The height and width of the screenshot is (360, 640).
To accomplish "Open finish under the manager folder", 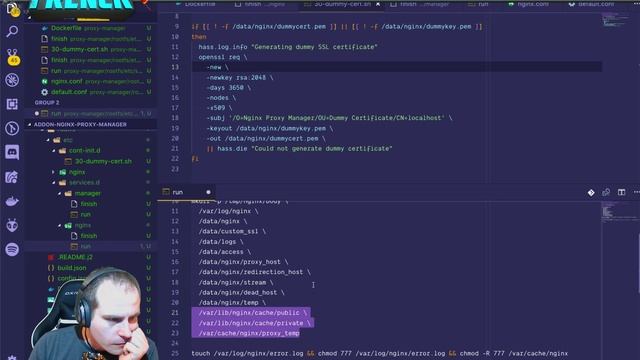I will [89, 204].
